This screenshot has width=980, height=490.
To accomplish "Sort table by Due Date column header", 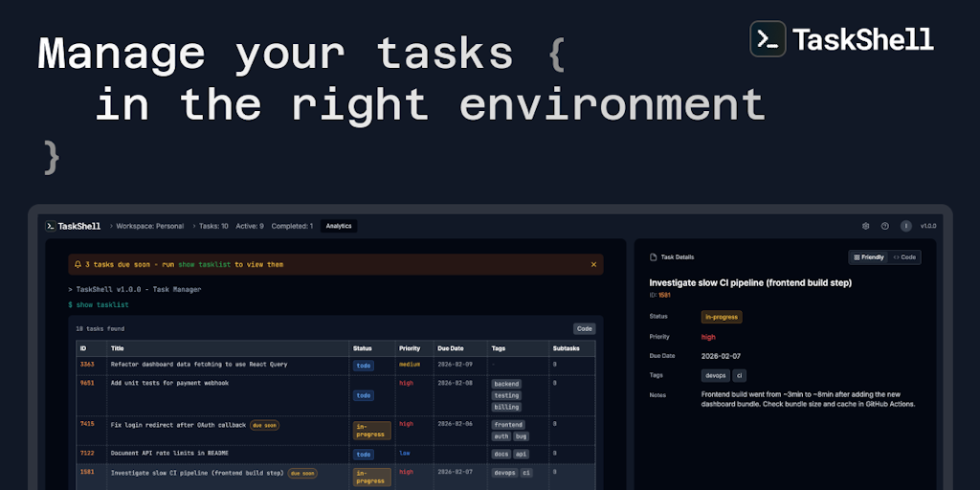I will coord(453,348).
